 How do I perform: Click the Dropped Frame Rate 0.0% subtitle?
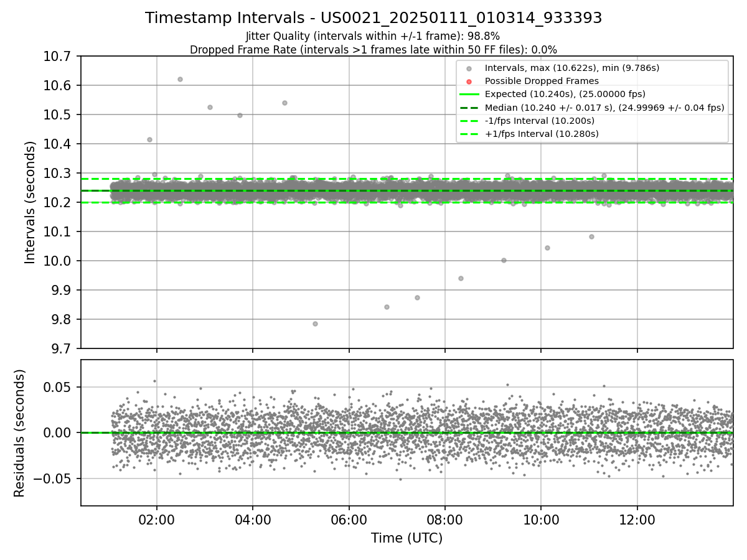tap(374, 50)
